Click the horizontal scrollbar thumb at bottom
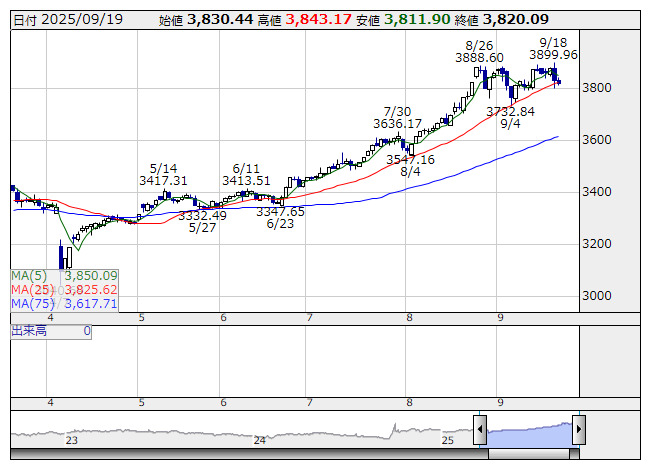 pos(528,454)
